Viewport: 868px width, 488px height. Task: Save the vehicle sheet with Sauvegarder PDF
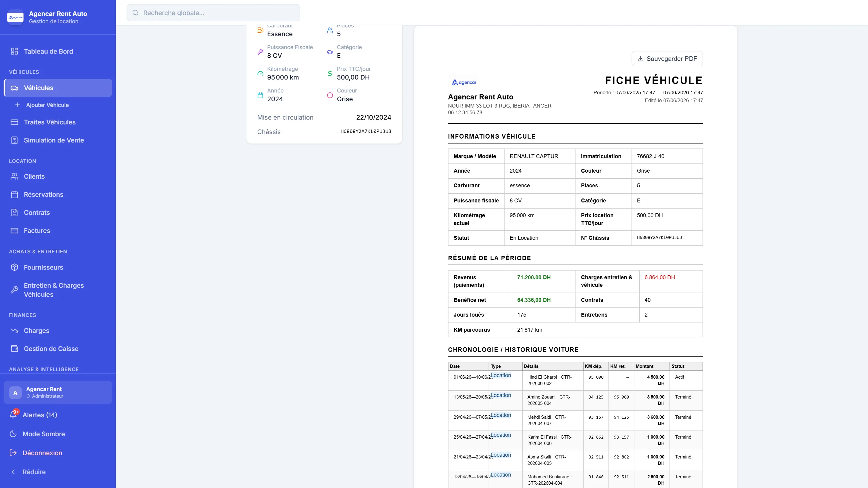667,59
